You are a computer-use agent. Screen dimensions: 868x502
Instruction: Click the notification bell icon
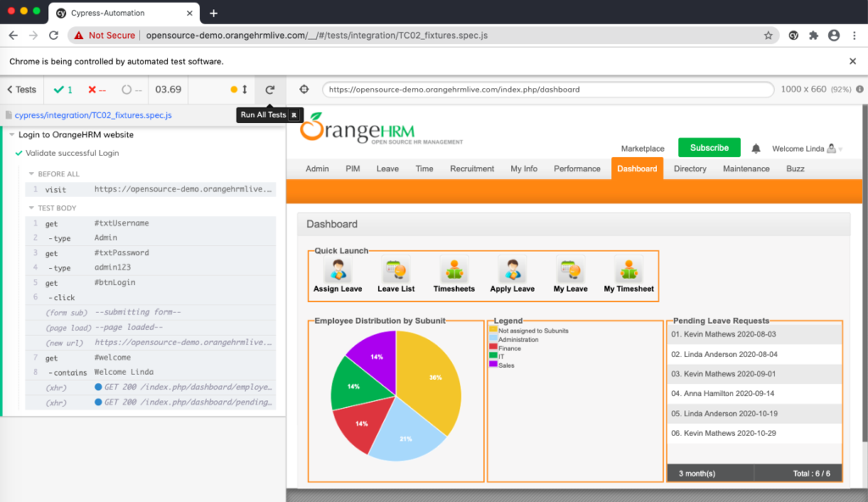[x=755, y=147]
